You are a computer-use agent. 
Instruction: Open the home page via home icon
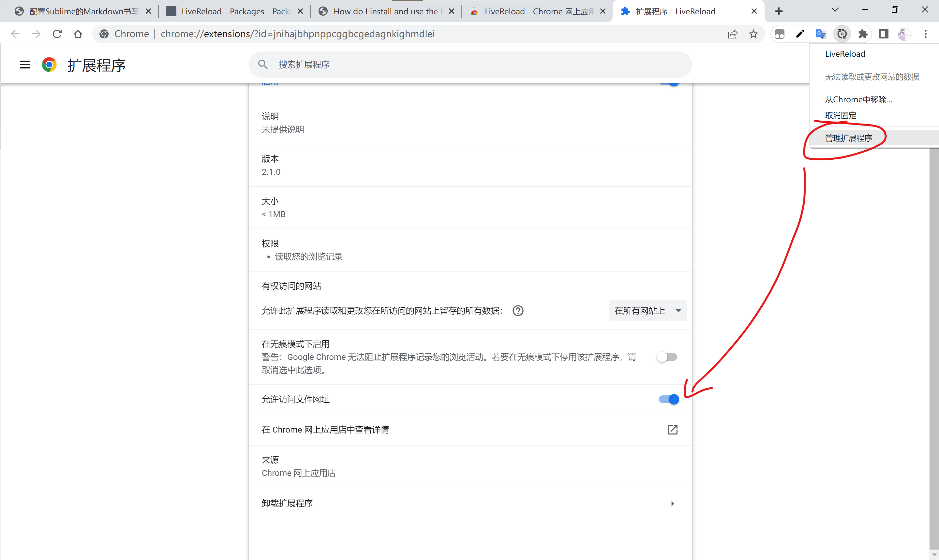tap(78, 34)
